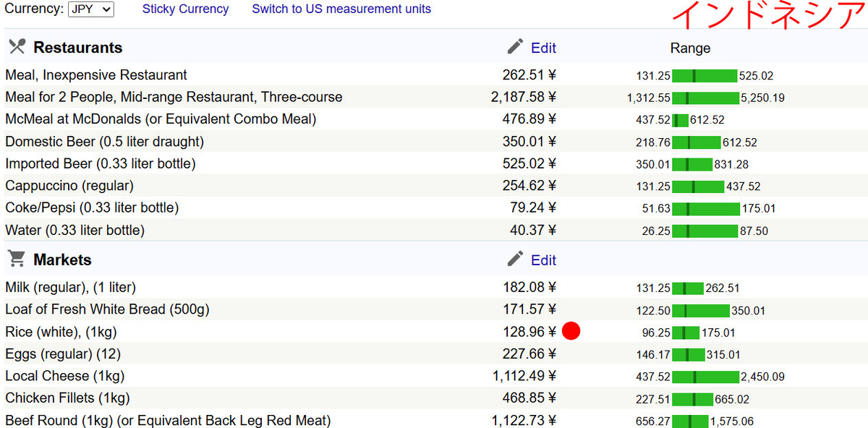Open the JPY currency dropdown
This screenshot has width=868, height=428.
pos(91,9)
